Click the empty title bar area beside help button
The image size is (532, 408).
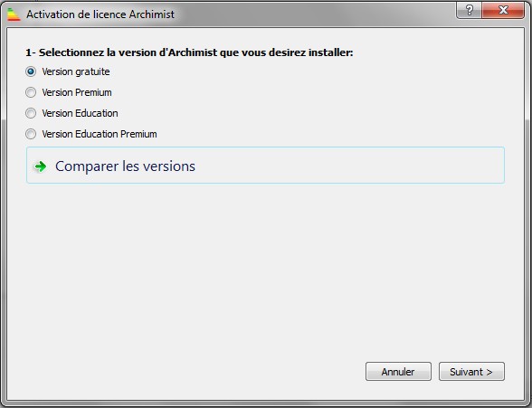point(316,14)
